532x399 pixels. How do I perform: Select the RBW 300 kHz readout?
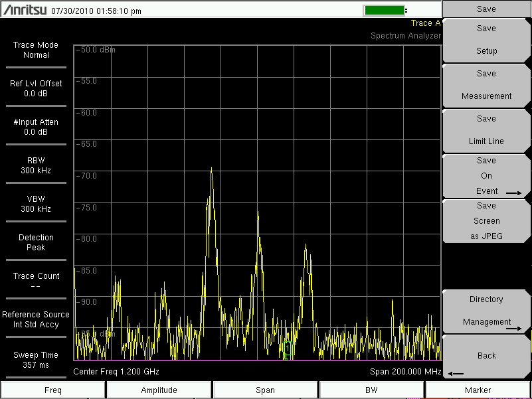click(36, 165)
